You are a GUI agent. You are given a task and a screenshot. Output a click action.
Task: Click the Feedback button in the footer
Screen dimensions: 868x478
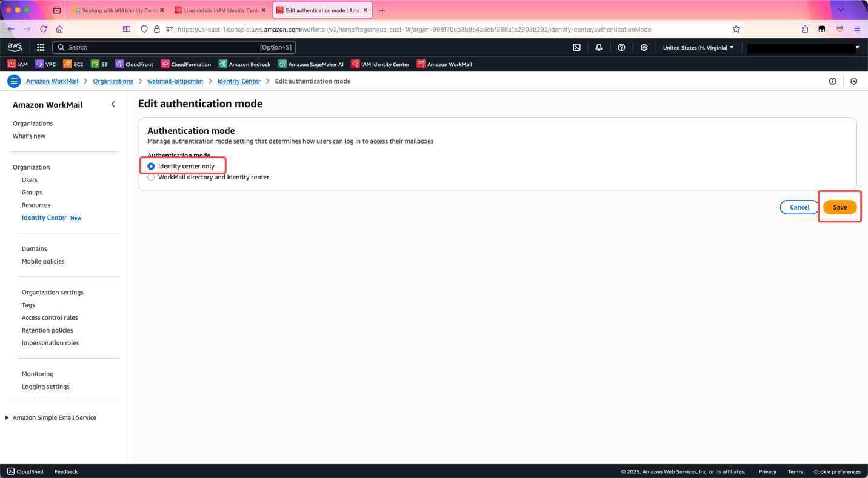[66, 471]
